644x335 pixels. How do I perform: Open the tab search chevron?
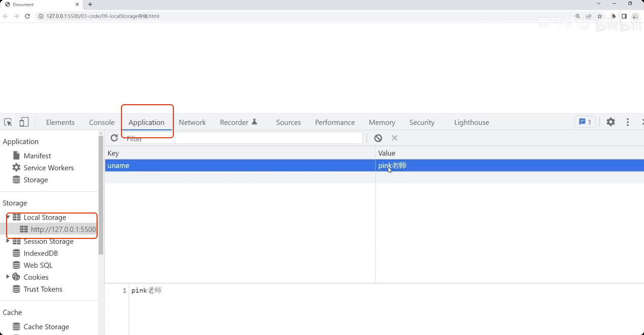pyautogui.click(x=599, y=4)
